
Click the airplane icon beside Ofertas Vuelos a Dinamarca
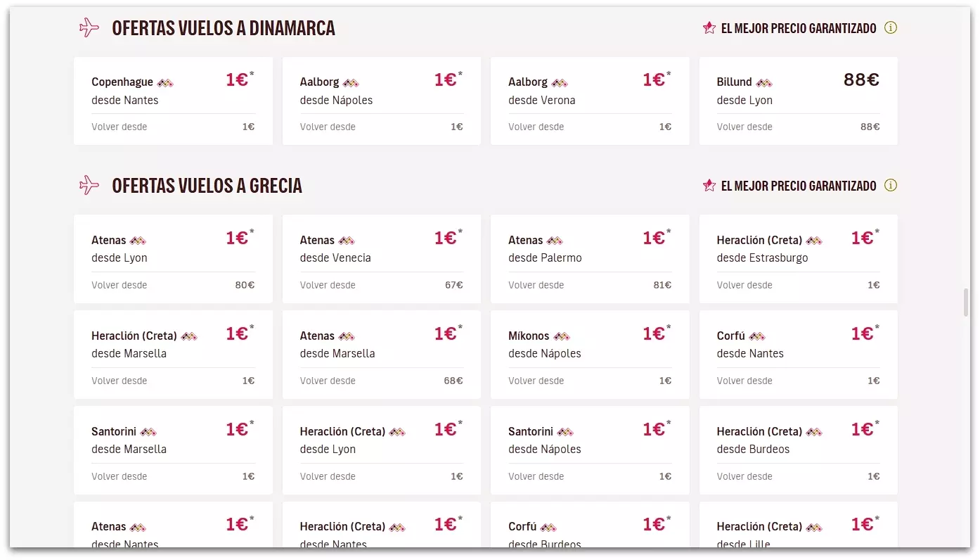point(89,28)
